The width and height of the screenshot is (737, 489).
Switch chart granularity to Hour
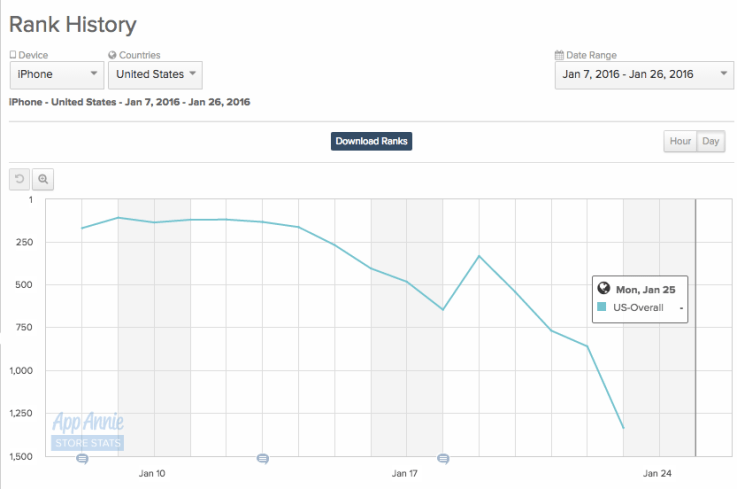point(680,141)
